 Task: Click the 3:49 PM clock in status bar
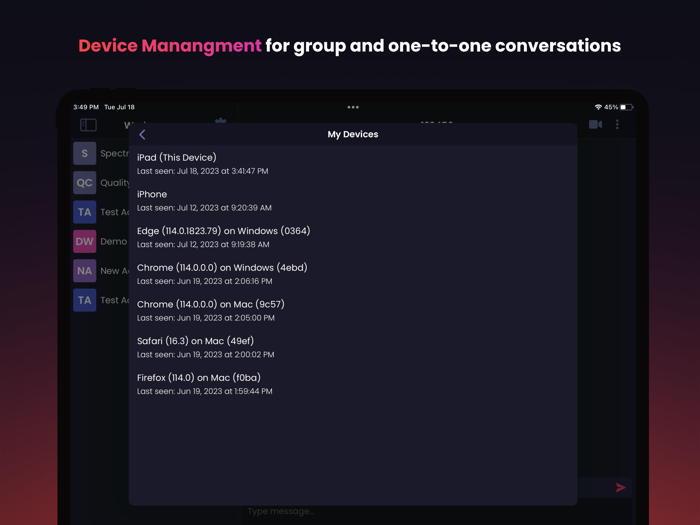[x=86, y=107]
